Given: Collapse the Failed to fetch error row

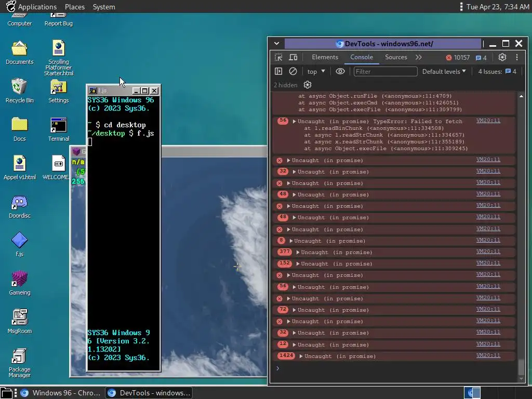Looking at the screenshot, I should [x=294, y=122].
